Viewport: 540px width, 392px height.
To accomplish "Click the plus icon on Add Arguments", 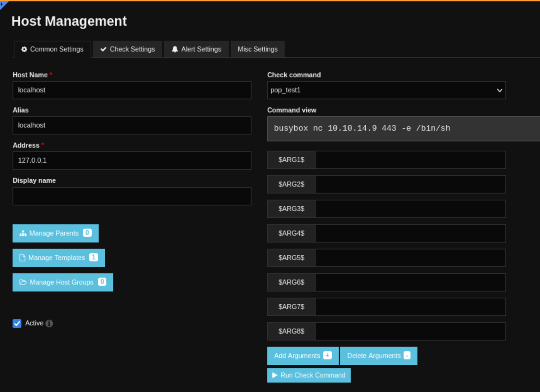I will tap(328, 355).
